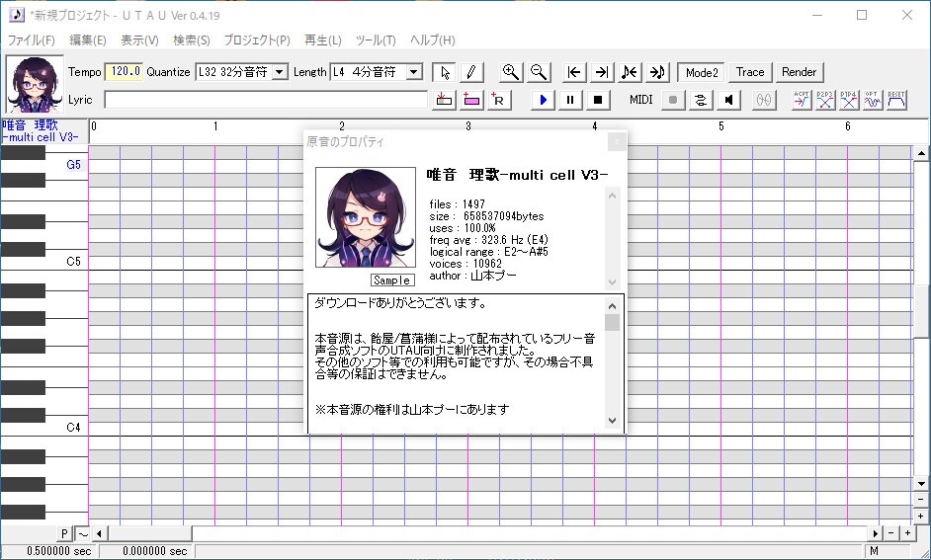This screenshot has width=931, height=560.
Task: Apply the P1P4 crossfade preset
Action: point(848,100)
